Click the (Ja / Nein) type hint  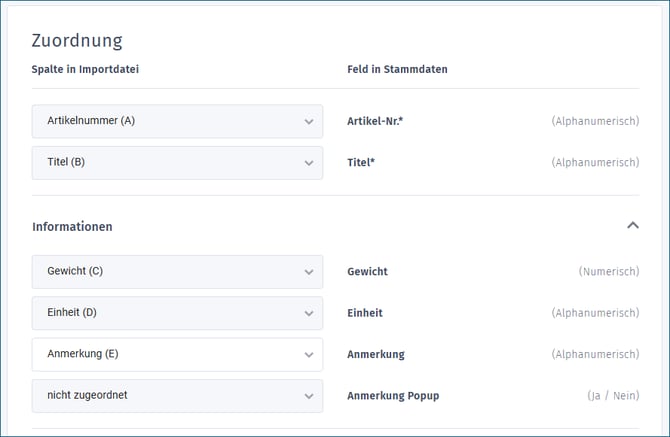(x=612, y=395)
